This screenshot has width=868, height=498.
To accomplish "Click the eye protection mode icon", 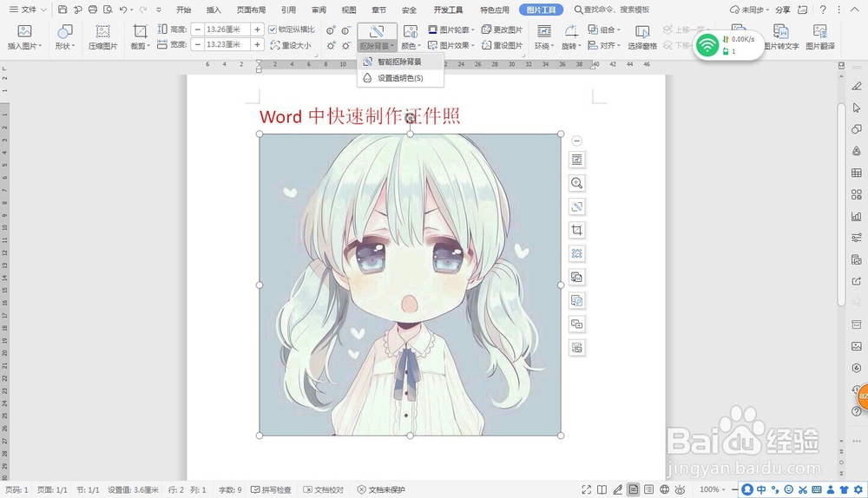I will [680, 489].
